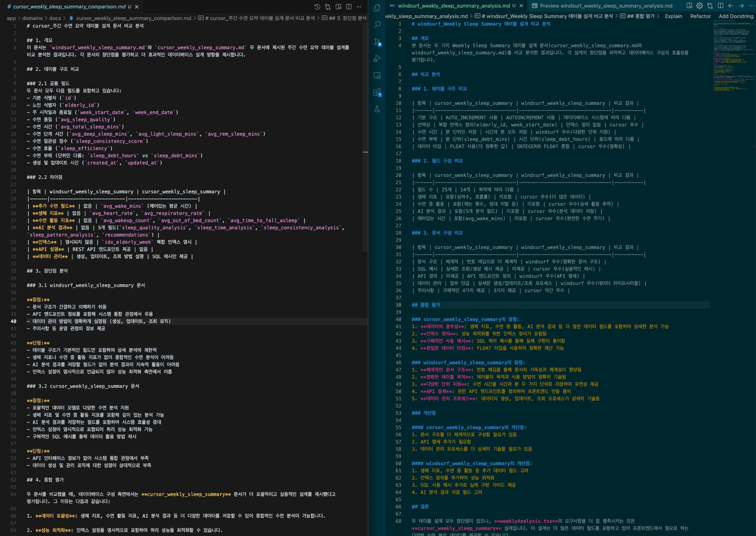Open more actions menu in left editor

click(x=359, y=6)
